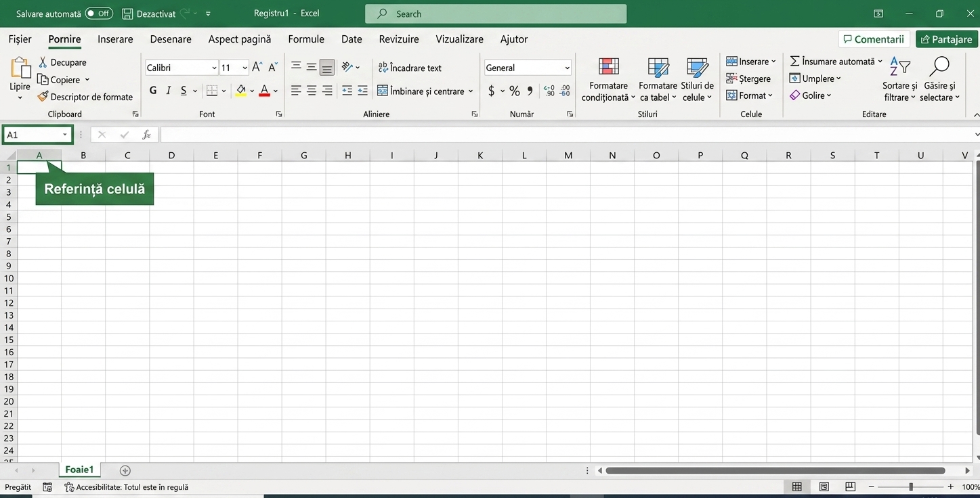Open the General number format dropdown

(x=567, y=68)
